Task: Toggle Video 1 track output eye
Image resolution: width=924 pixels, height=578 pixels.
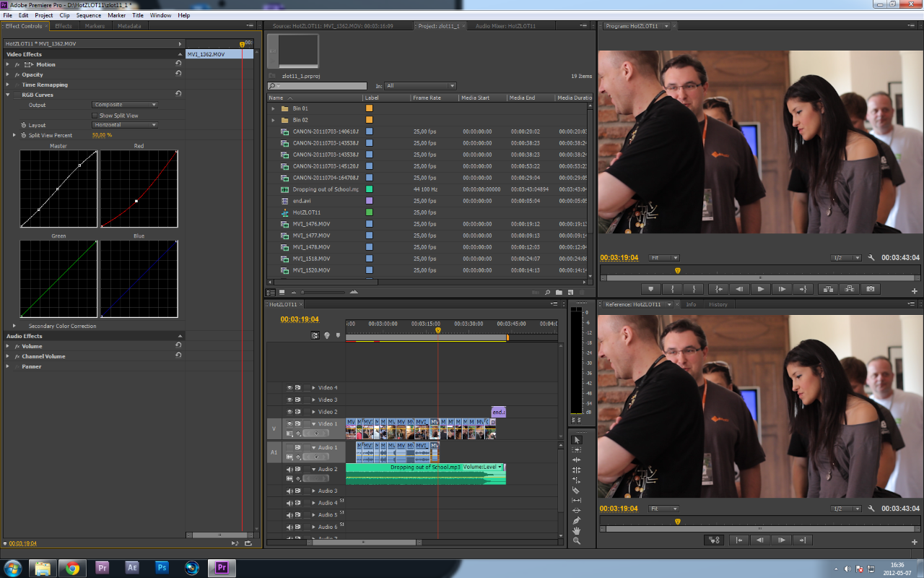Action: tap(289, 423)
